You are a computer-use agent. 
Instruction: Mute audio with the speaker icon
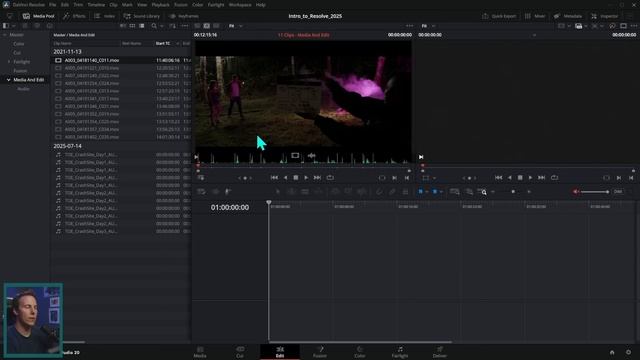pyautogui.click(x=576, y=192)
